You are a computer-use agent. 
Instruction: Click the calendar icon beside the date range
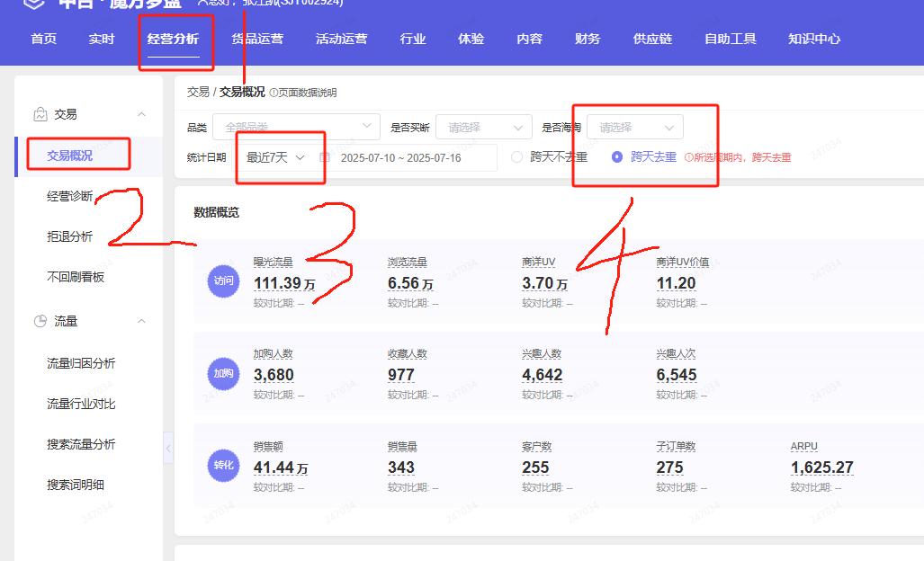325,157
